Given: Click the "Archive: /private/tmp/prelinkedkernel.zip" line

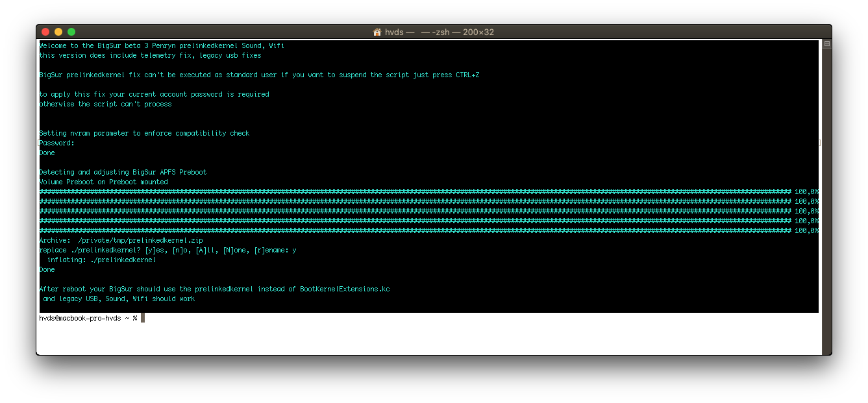Looking at the screenshot, I should click(121, 240).
